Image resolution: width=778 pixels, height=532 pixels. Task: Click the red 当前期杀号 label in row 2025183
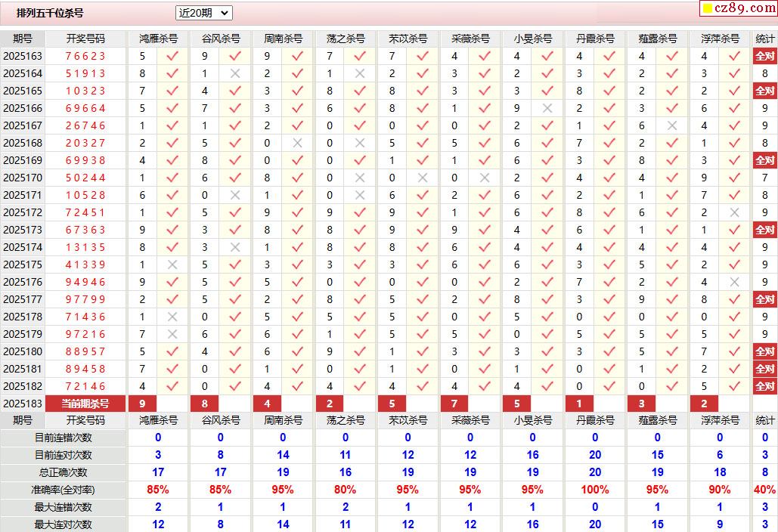coord(85,403)
